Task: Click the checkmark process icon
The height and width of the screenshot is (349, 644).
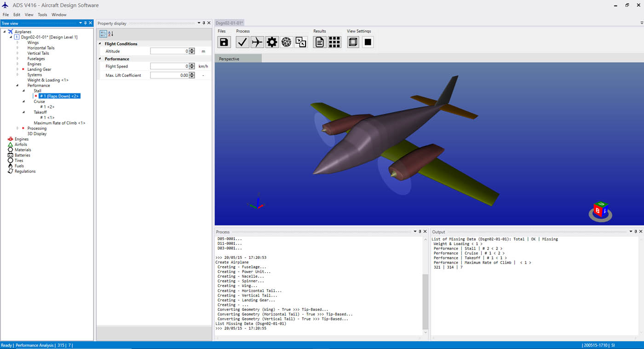Action: [x=242, y=42]
